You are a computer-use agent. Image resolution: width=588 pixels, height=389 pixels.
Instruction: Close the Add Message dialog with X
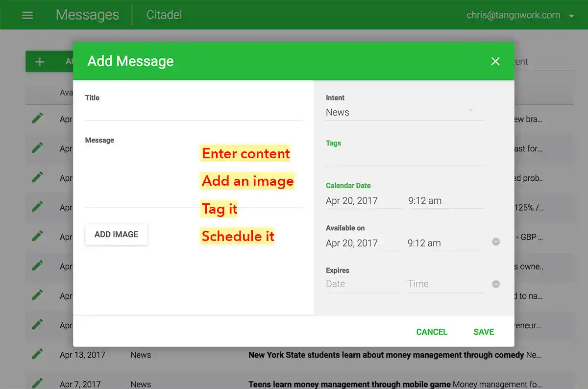click(495, 61)
